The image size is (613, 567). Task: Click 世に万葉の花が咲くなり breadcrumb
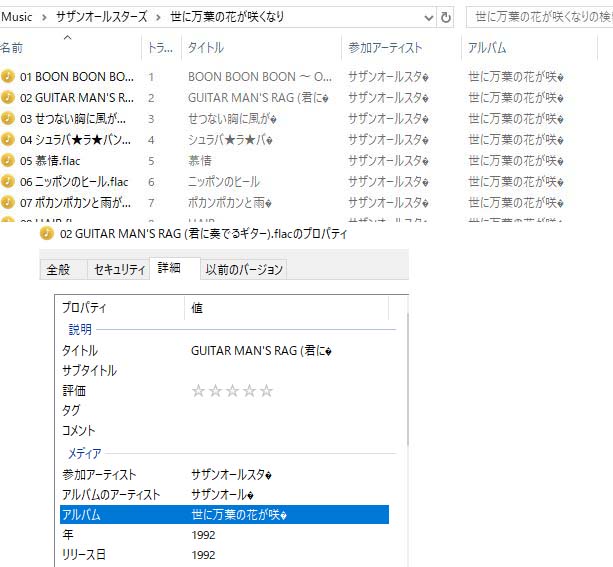coord(227,17)
